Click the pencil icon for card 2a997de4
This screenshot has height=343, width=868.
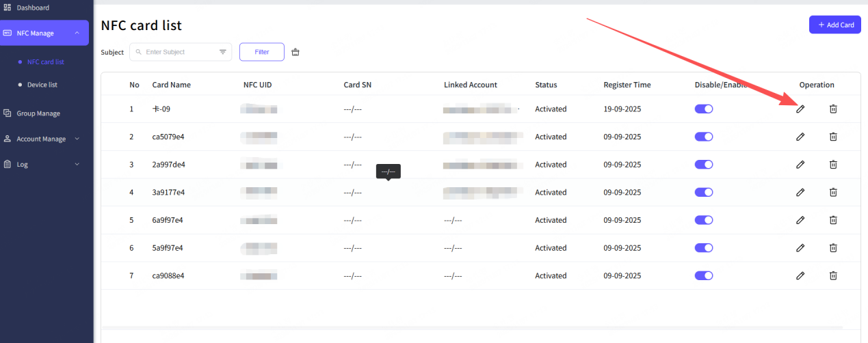tap(800, 165)
